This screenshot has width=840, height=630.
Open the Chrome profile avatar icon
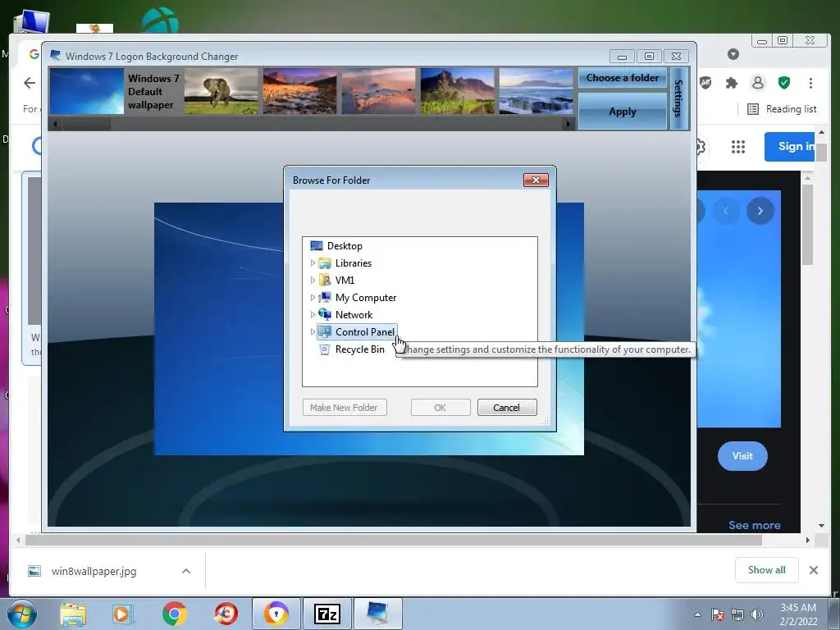[x=757, y=83]
